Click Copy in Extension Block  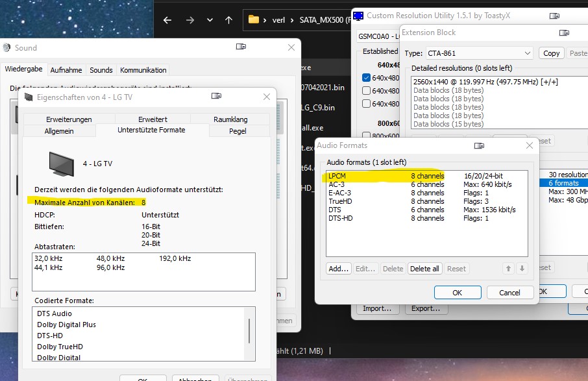coord(551,53)
